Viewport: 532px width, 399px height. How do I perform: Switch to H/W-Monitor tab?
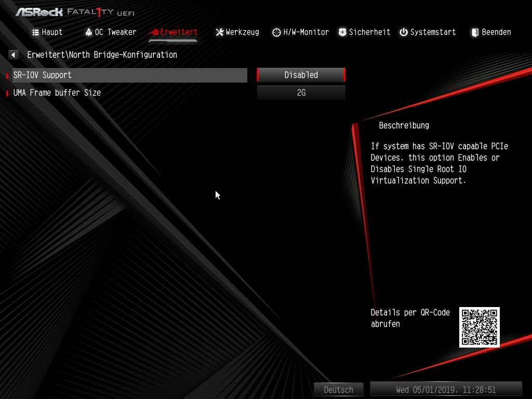tap(301, 32)
